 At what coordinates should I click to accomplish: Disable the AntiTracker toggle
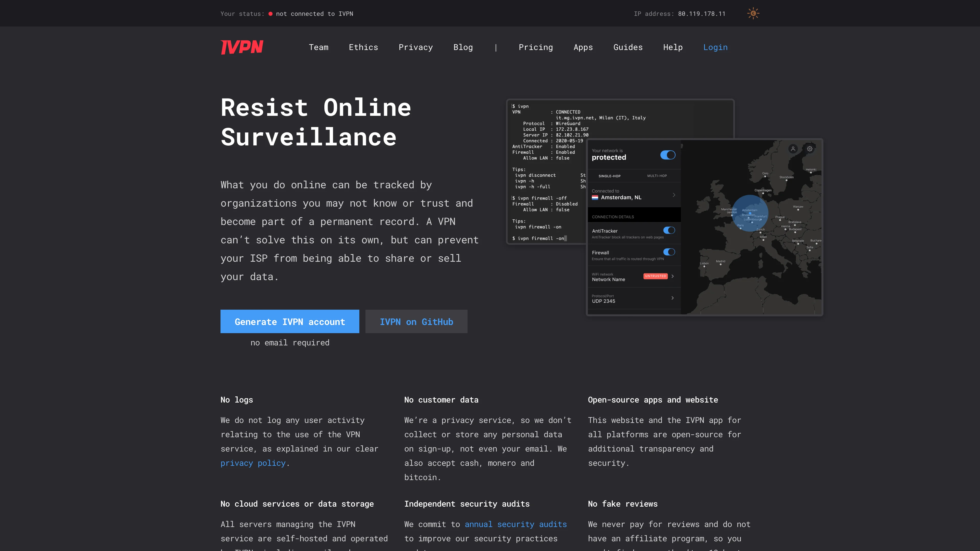(669, 230)
